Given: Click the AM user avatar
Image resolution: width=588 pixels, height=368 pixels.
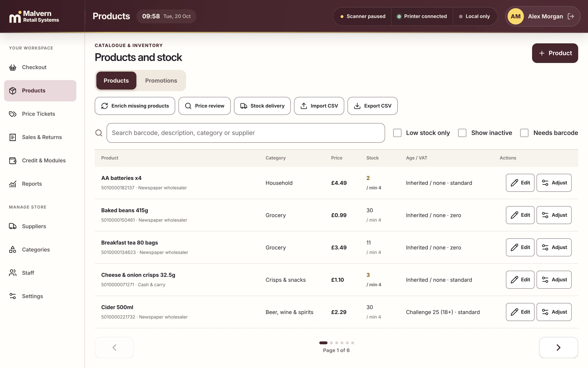Looking at the screenshot, I should click(x=515, y=16).
